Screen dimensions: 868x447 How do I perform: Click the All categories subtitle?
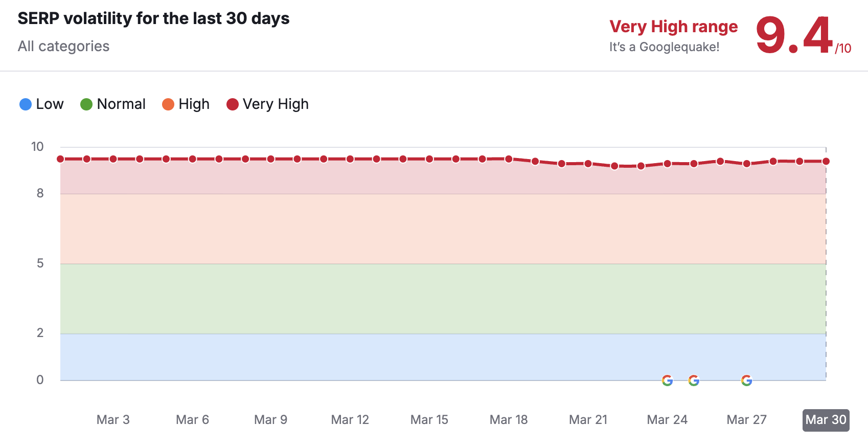(63, 47)
